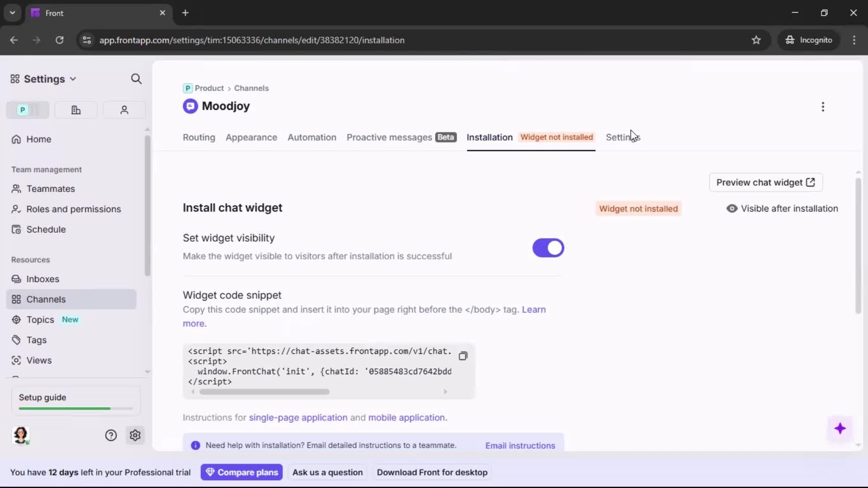868x488 pixels.
Task: Open the AI assistant sparkle button
Action: 840,429
